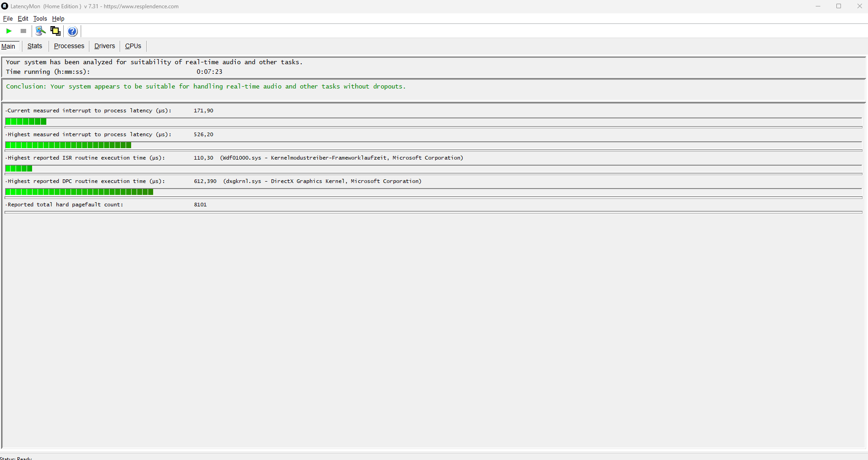Image resolution: width=868 pixels, height=460 pixels.
Task: Click the Wdf01000.sys driver description
Action: coord(342,158)
